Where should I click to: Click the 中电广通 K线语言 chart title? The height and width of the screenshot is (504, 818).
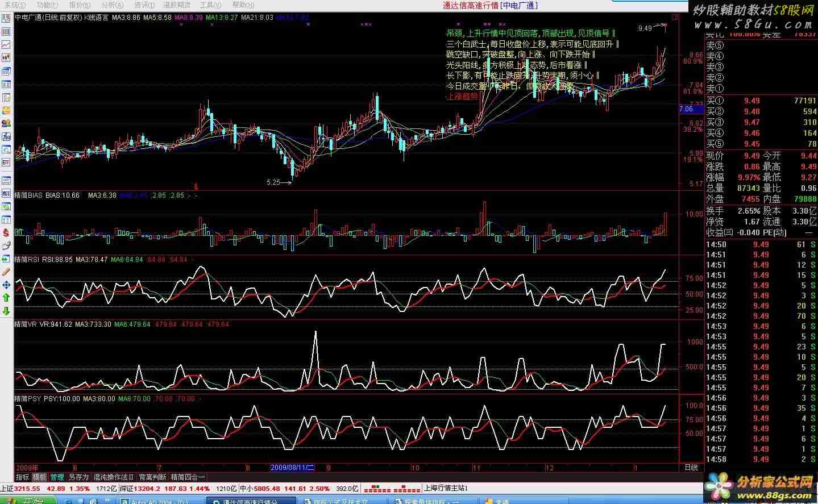coord(61,18)
